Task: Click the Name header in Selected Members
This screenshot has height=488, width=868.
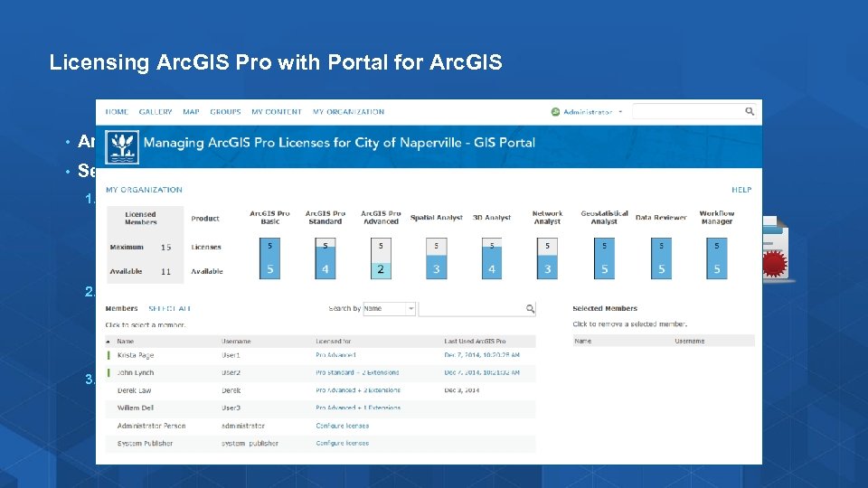Action: point(583,341)
